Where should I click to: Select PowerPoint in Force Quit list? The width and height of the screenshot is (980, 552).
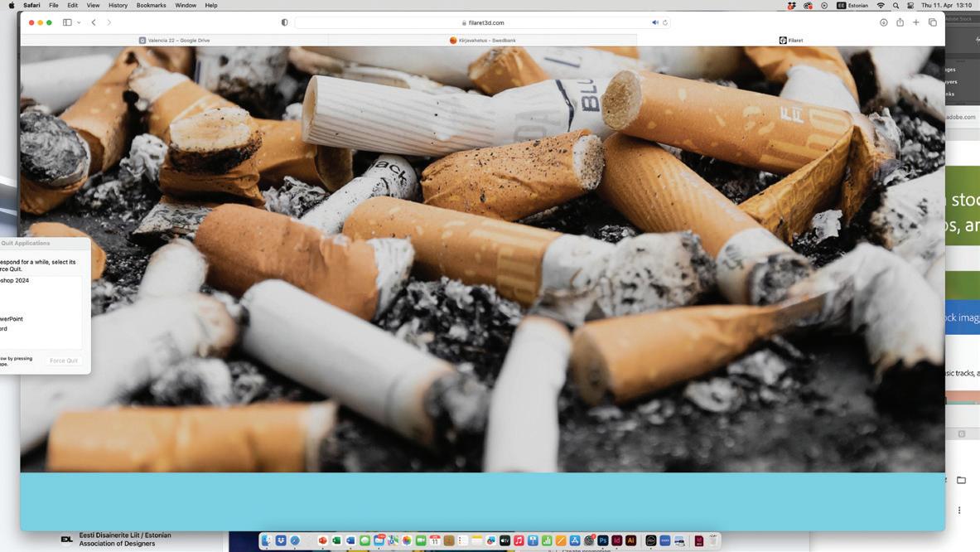point(41,319)
